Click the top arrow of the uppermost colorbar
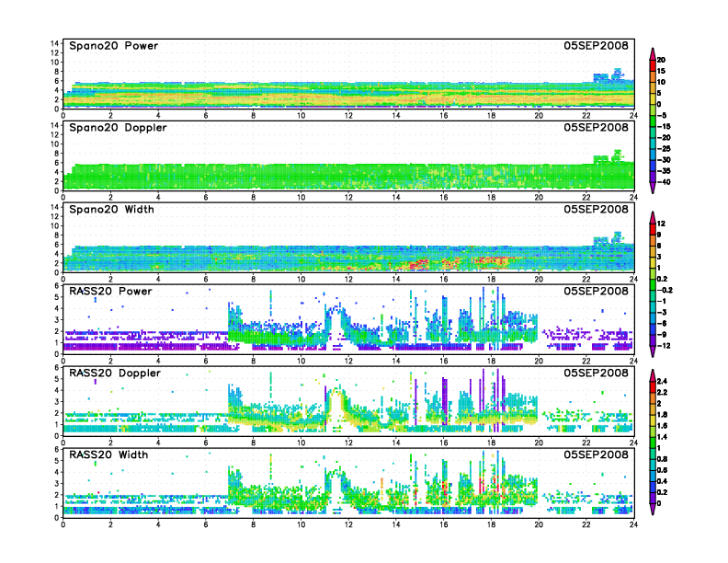 [652, 51]
